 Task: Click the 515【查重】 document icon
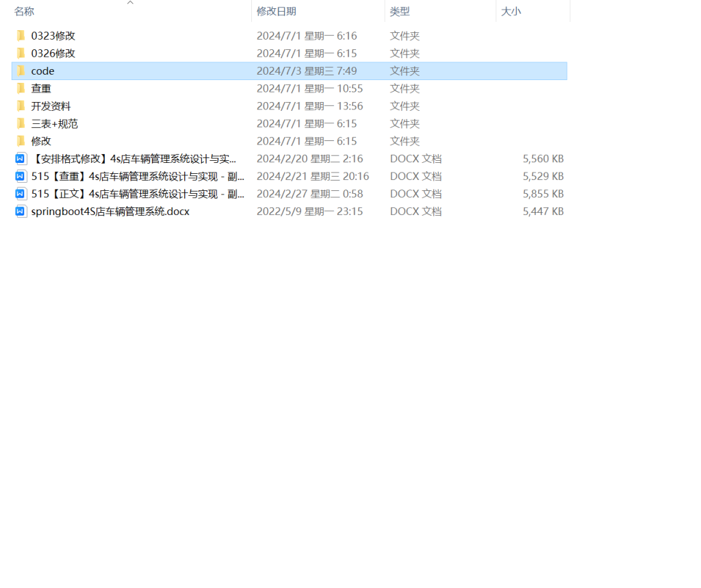coord(21,177)
